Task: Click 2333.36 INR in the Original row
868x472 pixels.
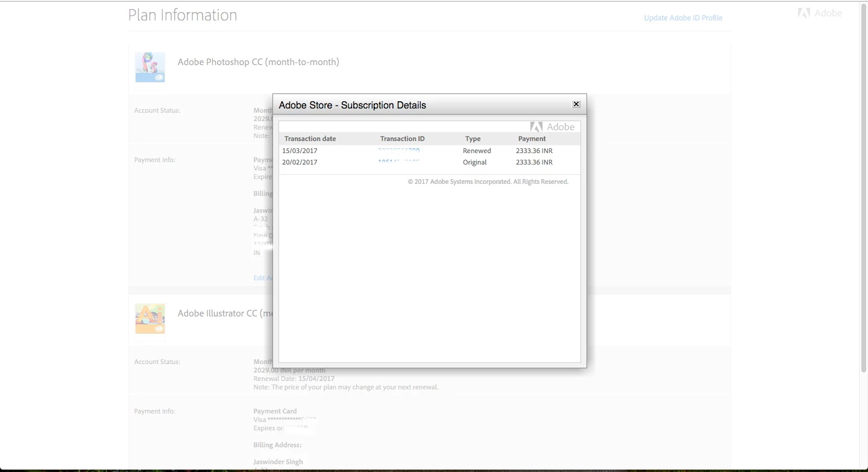Action: 534,162
